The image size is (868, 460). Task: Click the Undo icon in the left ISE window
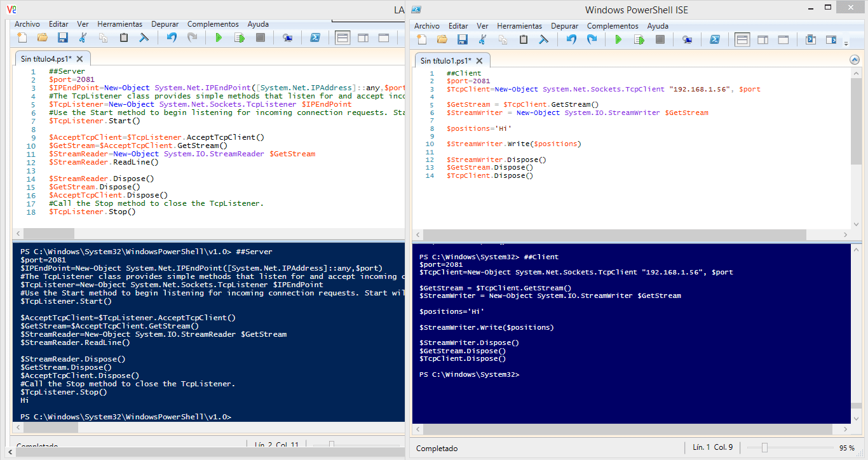point(171,37)
